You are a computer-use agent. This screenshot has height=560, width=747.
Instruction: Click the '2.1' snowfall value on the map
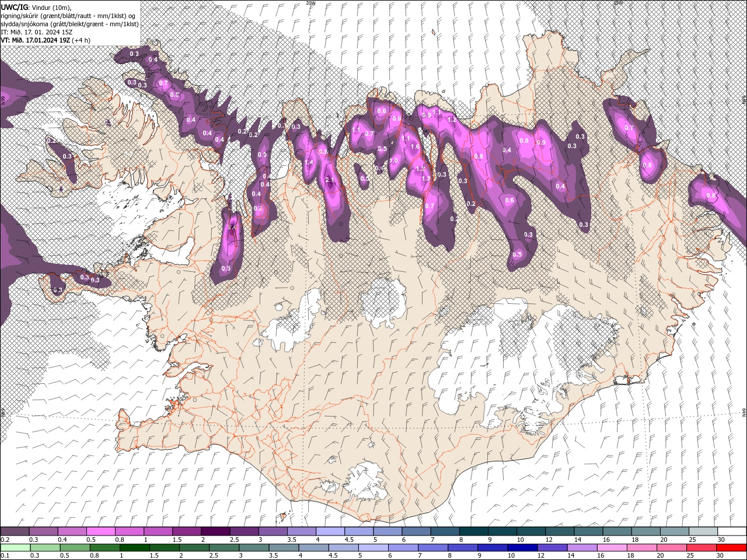(330, 180)
